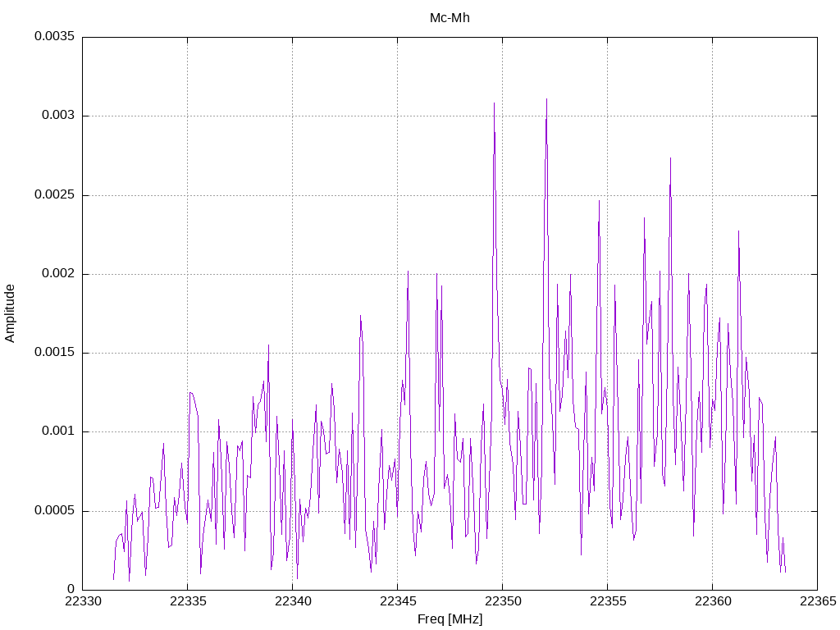840x630 pixels.
Task: Click the y-axis value 0 at origin
Action: tap(72, 589)
